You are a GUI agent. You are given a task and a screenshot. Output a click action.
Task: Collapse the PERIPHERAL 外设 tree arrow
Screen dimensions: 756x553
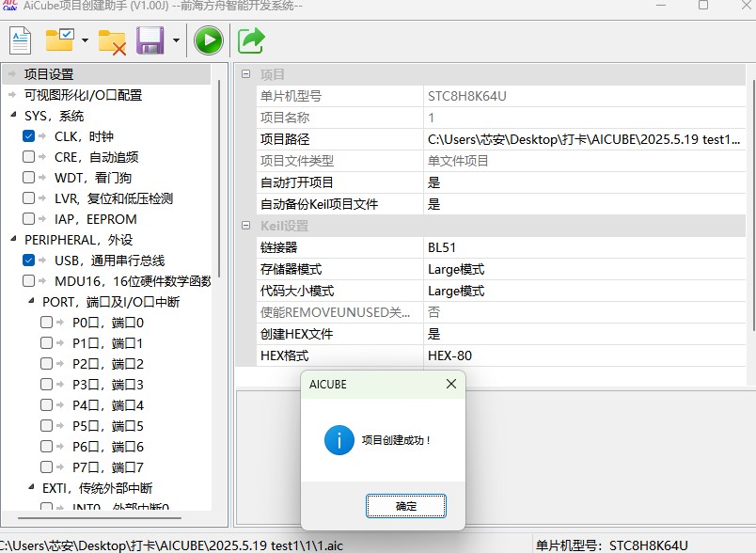tap(13, 239)
